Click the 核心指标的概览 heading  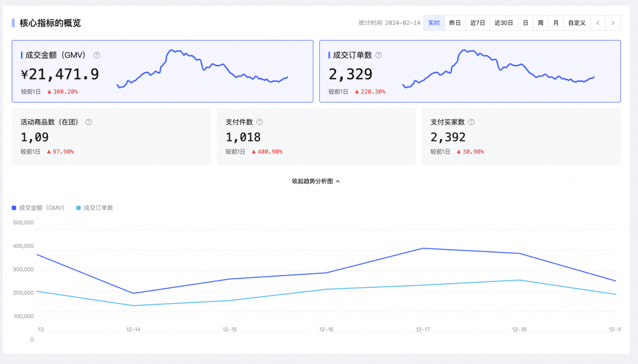50,23
